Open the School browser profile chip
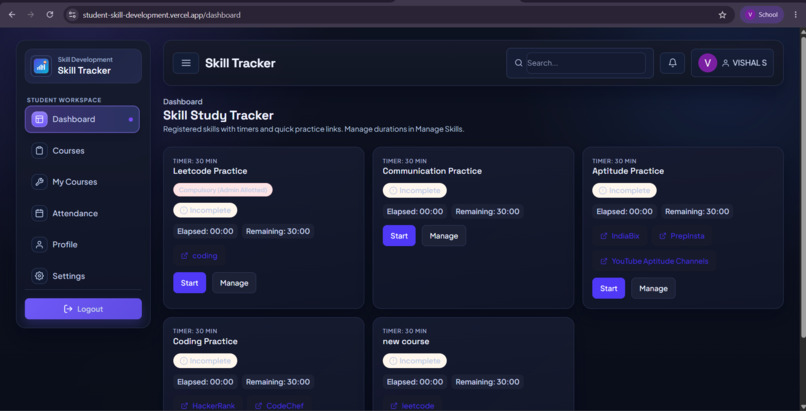 point(762,15)
